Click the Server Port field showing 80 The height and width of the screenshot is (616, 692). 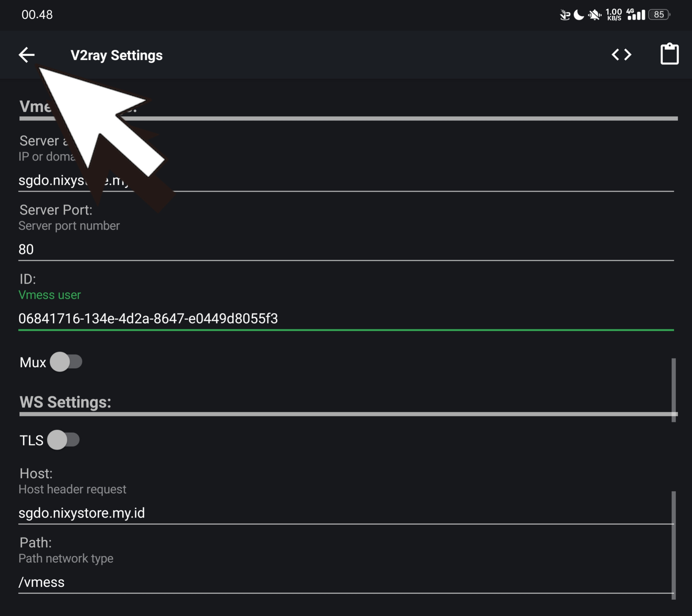point(345,249)
